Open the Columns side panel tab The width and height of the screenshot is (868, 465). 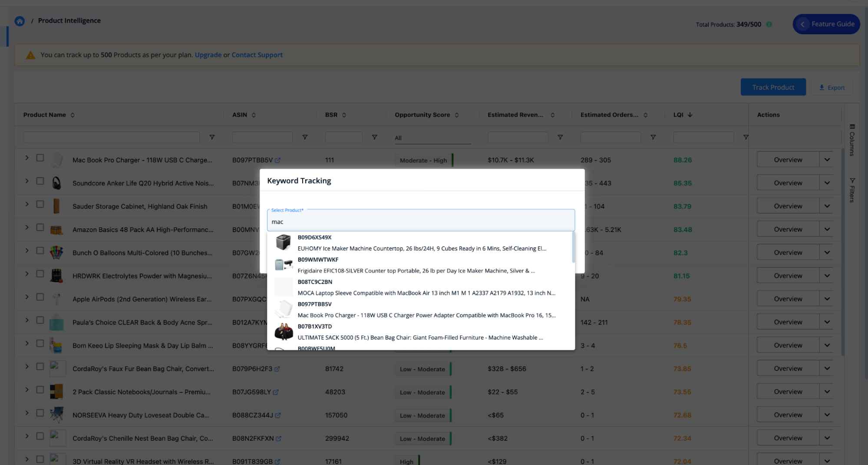coord(852,140)
